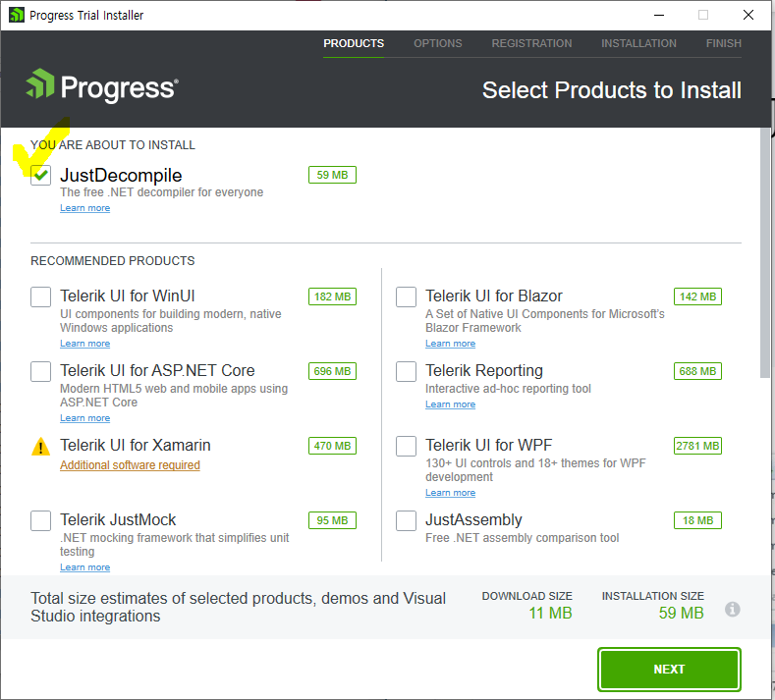Click the JustDecompile product title

tap(121, 176)
